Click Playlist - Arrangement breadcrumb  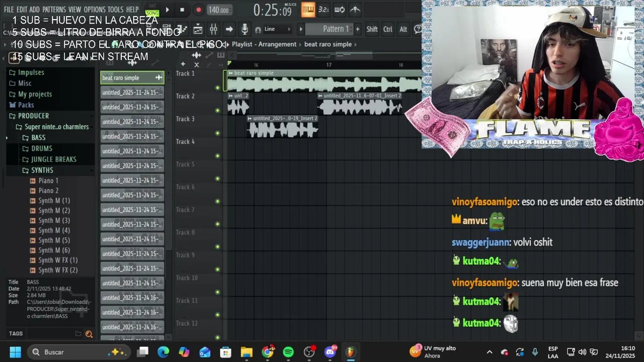264,44
